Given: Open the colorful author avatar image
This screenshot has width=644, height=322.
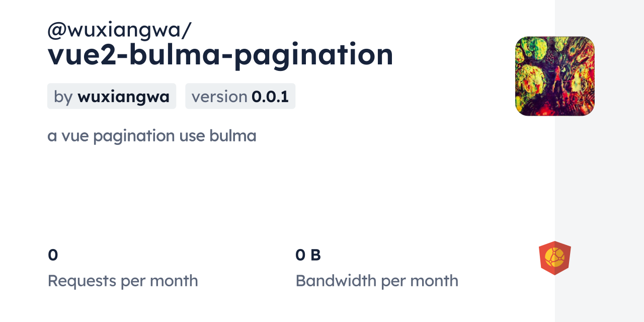Looking at the screenshot, I should 554,76.
